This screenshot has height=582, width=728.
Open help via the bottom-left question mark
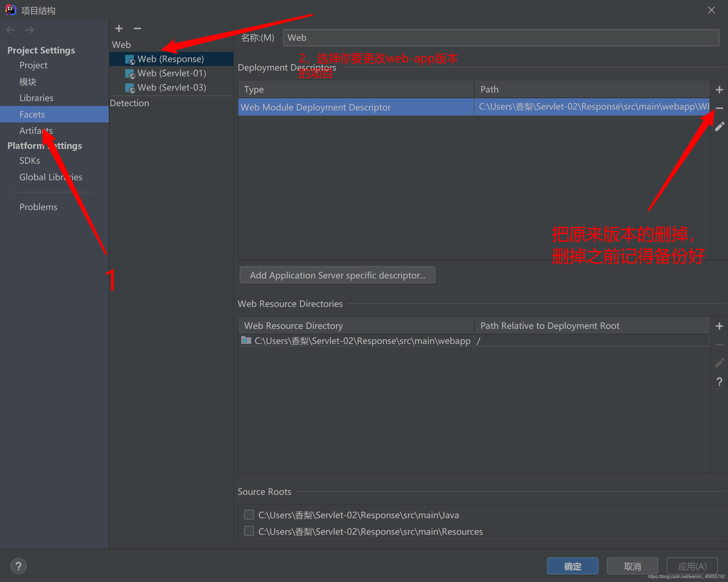[18, 566]
